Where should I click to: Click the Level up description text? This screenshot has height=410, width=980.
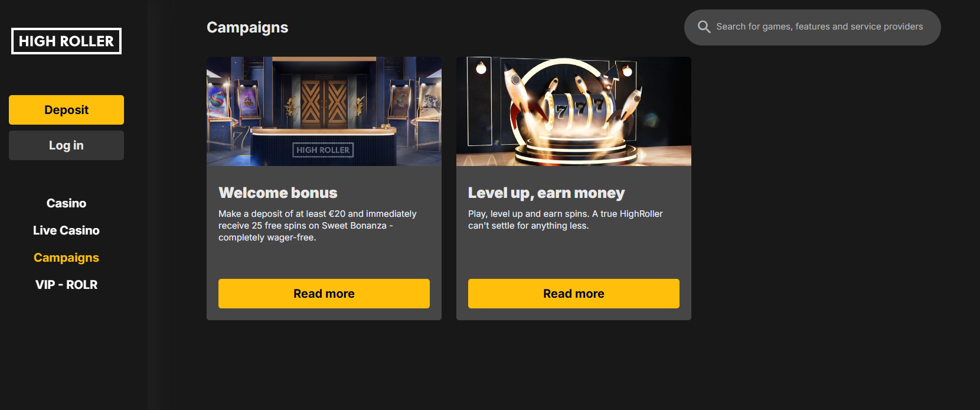point(565,220)
